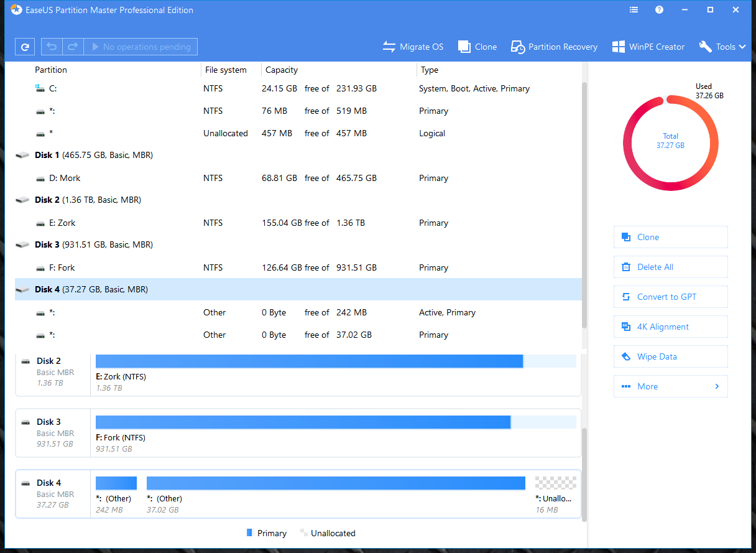Open the Clone tool in top toolbar
This screenshot has width=756, height=553.
click(477, 47)
